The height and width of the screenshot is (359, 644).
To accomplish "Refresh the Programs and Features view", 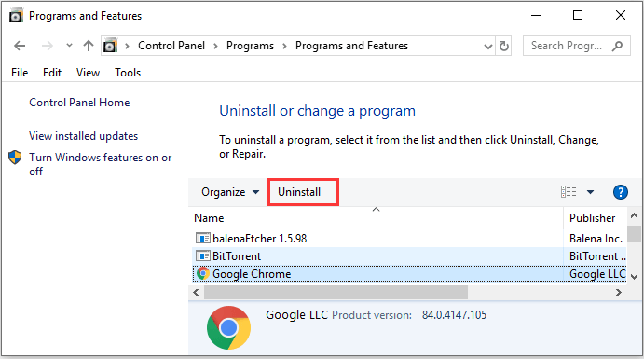I will point(504,46).
